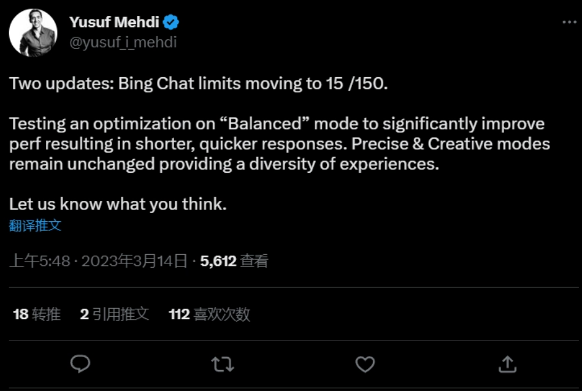Screen dimensions: 582x392
Task: Click the blue verified badge
Action: pos(171,22)
